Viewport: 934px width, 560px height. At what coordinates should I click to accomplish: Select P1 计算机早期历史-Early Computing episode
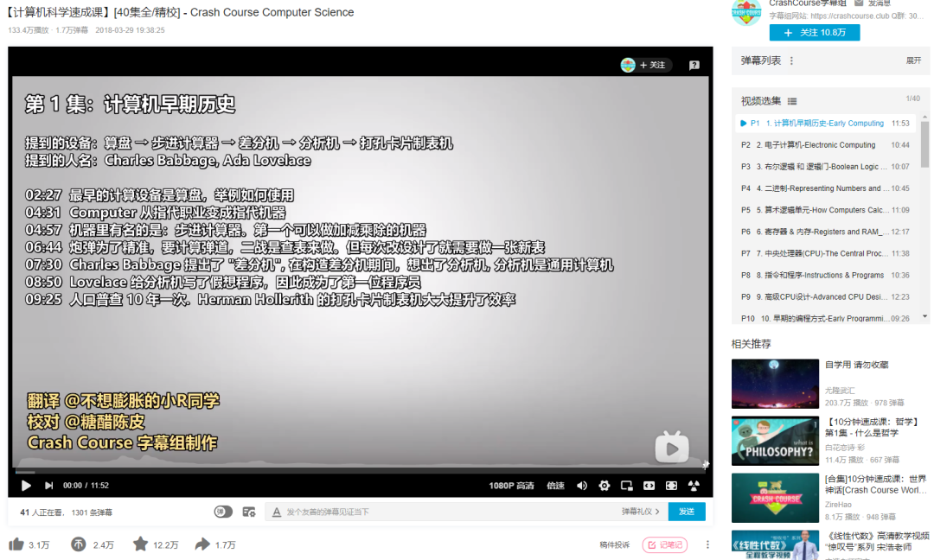(825, 124)
